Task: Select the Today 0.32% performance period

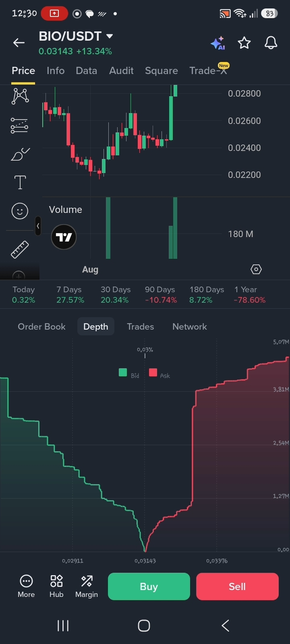Action: pyautogui.click(x=23, y=295)
